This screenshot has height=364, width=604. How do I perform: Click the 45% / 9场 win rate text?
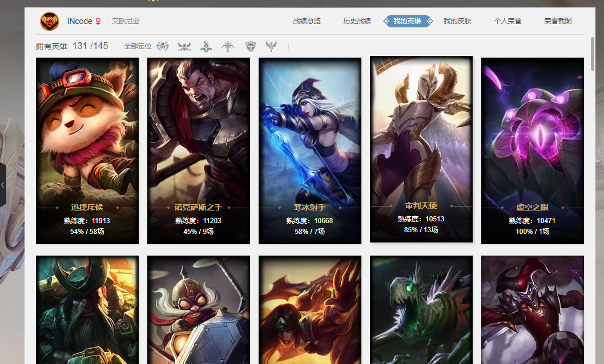click(198, 232)
